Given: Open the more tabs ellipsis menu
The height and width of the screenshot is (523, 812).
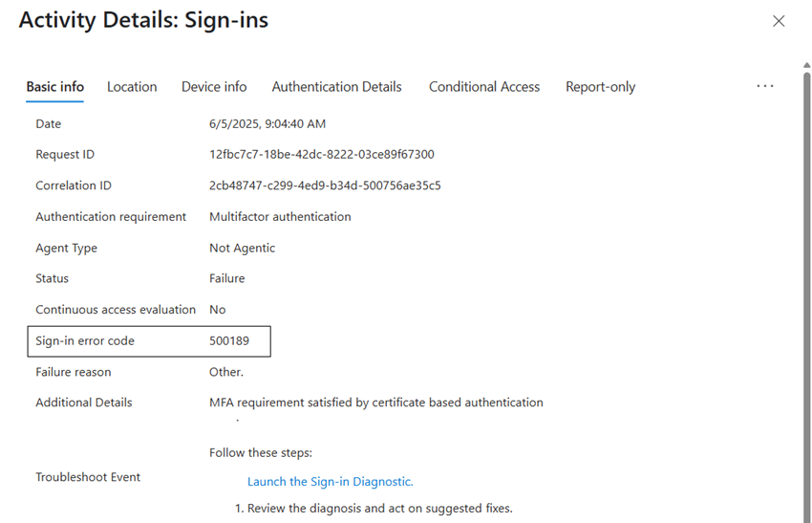Looking at the screenshot, I should [x=765, y=86].
